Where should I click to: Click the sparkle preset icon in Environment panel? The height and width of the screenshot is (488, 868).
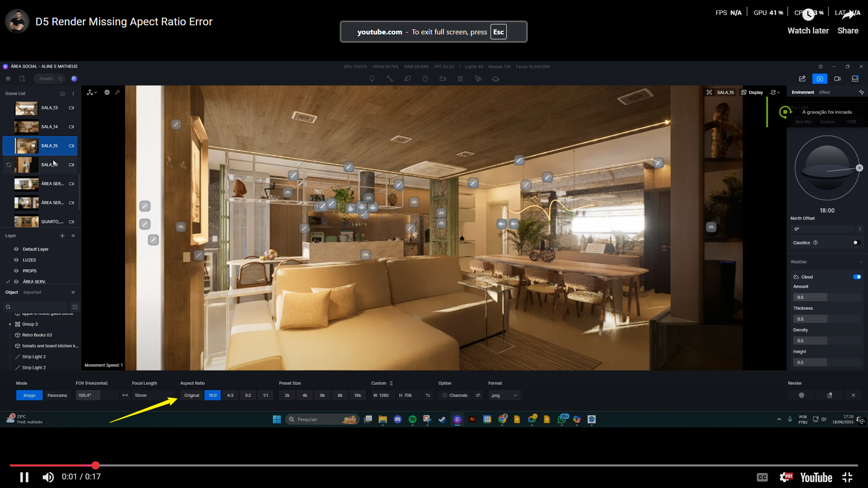[861, 92]
